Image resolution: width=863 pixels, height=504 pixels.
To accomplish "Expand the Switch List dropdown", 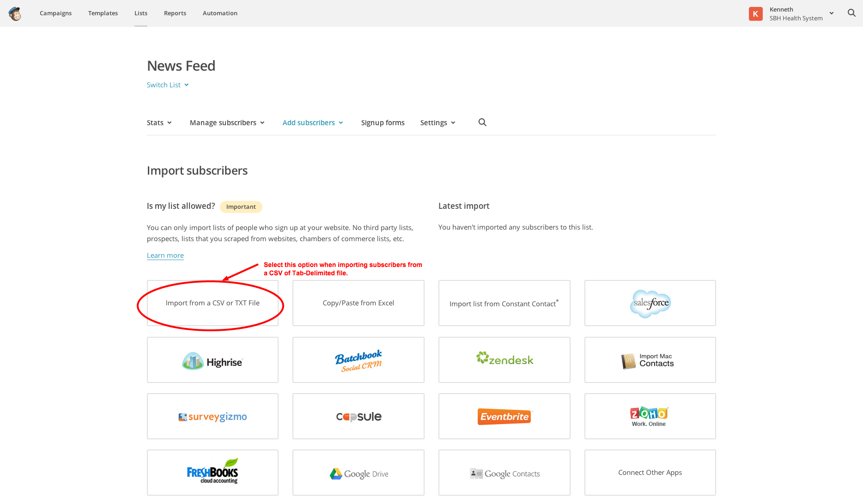I will (x=168, y=85).
